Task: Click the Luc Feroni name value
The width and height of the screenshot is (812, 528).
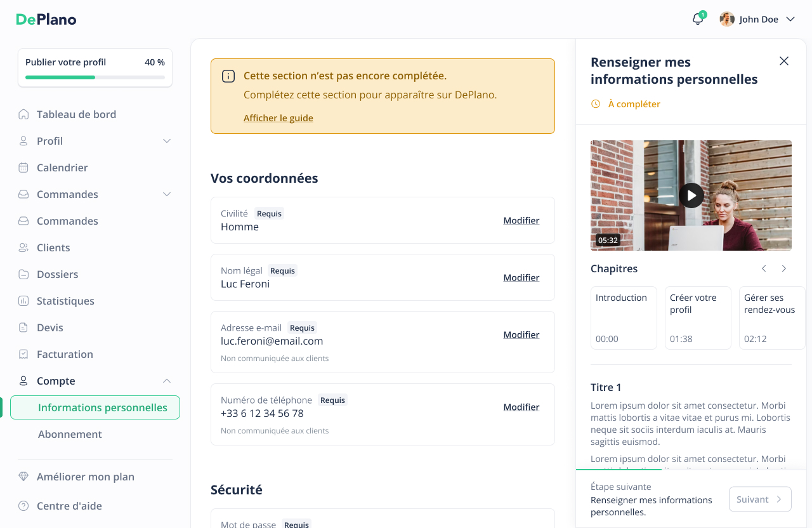Action: point(246,284)
